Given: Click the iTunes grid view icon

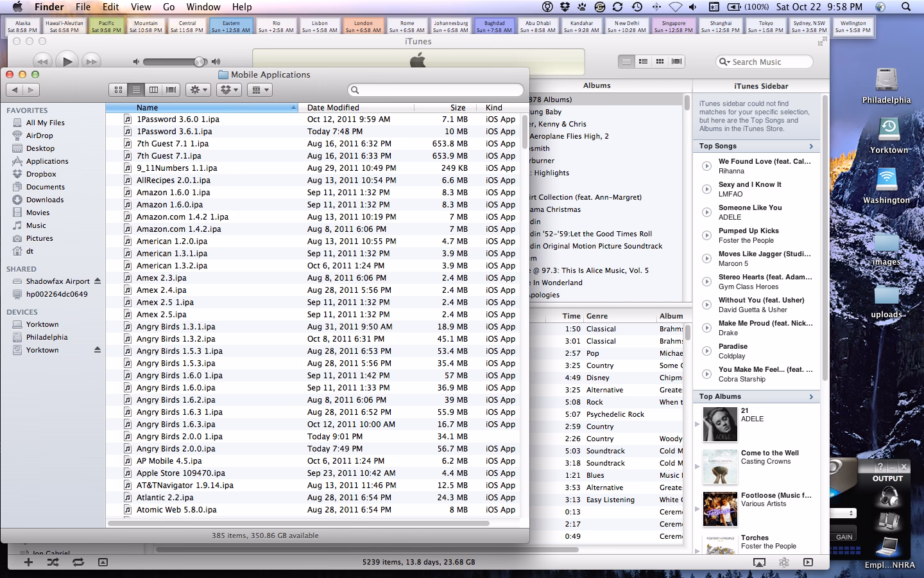Looking at the screenshot, I should pyautogui.click(x=660, y=62).
